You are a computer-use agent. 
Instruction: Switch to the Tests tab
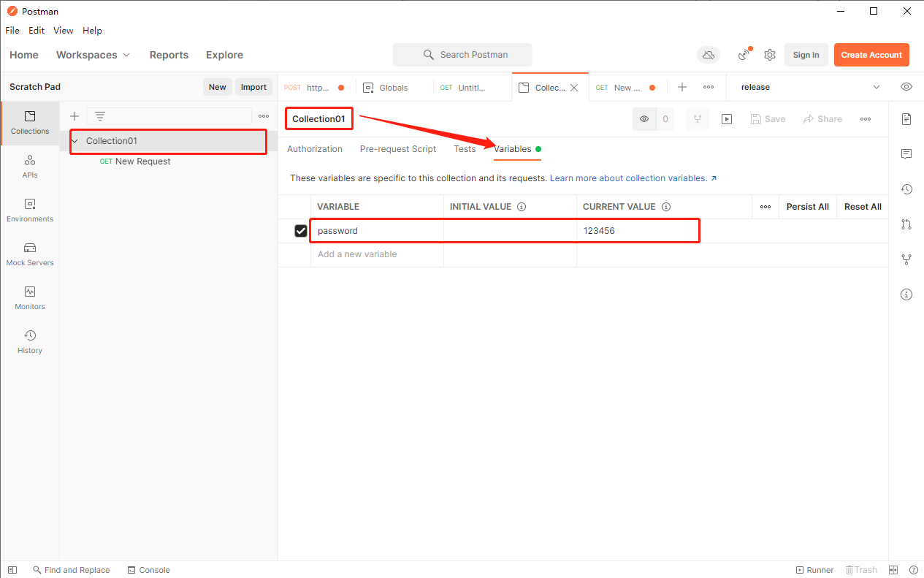click(x=465, y=149)
